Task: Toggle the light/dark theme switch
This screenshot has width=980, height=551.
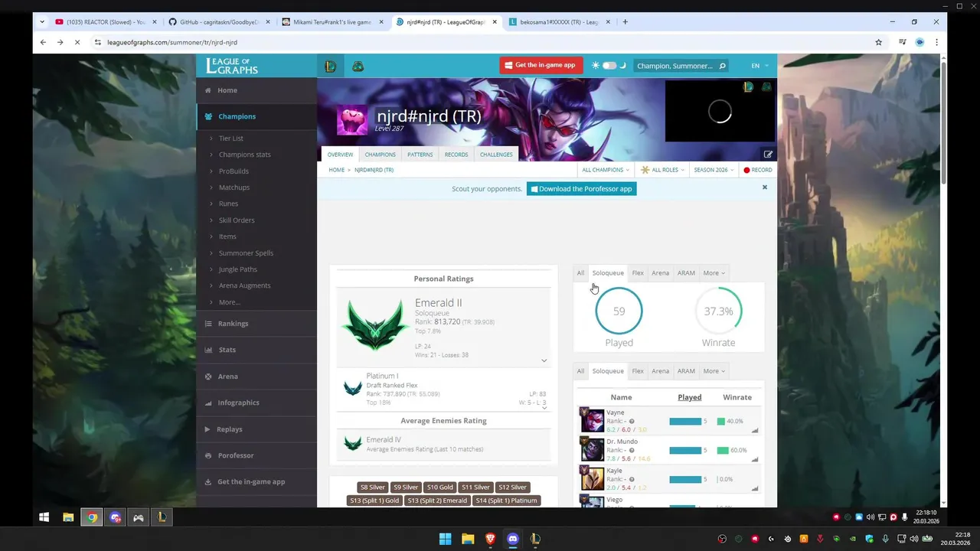Action: tap(609, 66)
